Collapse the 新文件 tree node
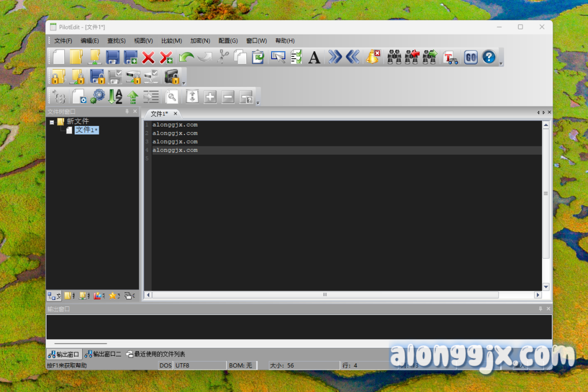Screen dimensions: 588x392 click(52, 122)
